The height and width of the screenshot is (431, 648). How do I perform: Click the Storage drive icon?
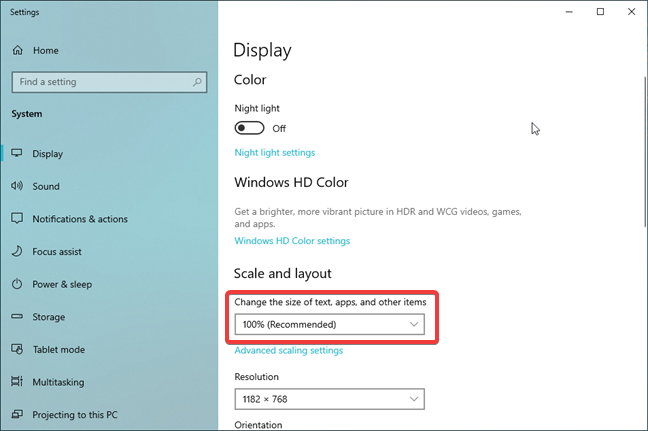[17, 317]
